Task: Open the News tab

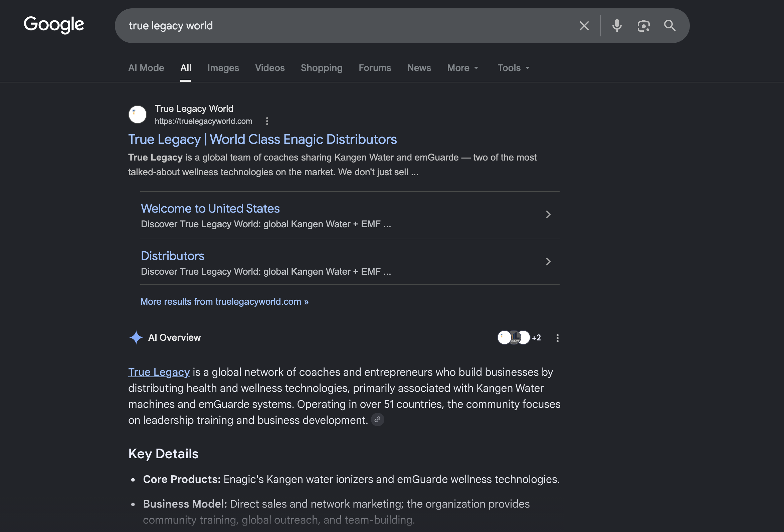Action: (419, 68)
